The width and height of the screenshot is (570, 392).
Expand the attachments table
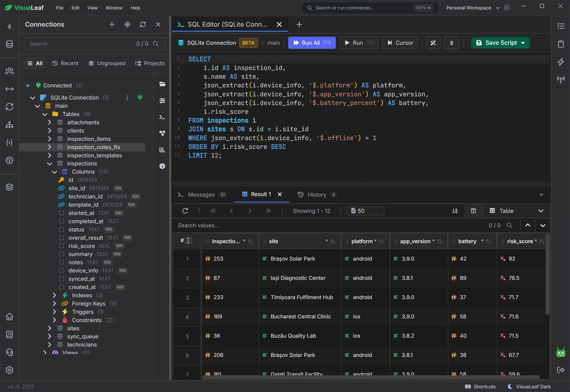[x=49, y=122]
